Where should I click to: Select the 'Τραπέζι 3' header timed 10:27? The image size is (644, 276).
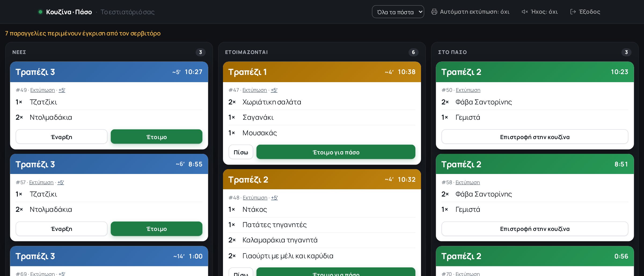[109, 72]
